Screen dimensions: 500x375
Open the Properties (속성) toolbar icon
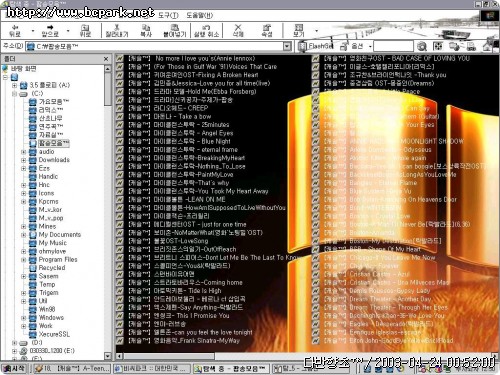[267, 30]
